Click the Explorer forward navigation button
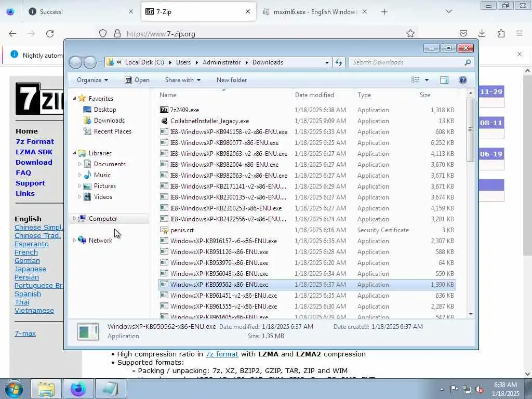Screen dimensions: 532x399 tap(90, 62)
